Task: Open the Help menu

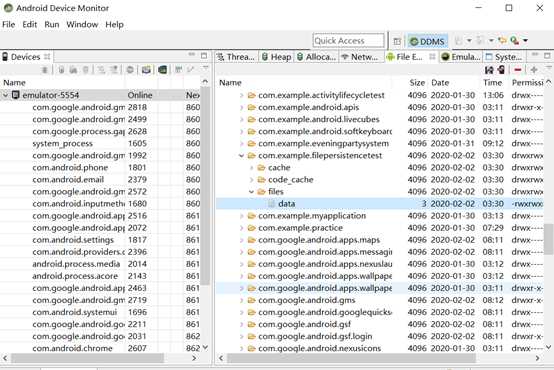Action: click(114, 24)
